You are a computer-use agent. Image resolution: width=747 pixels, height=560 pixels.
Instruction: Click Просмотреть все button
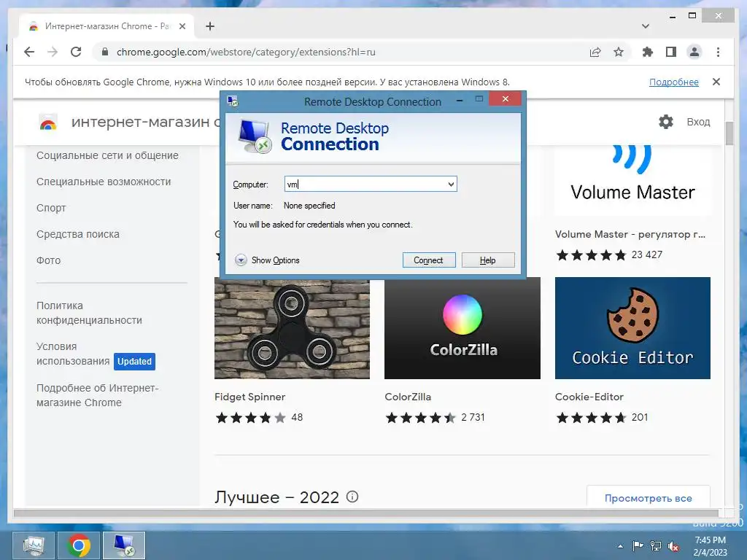tap(648, 498)
